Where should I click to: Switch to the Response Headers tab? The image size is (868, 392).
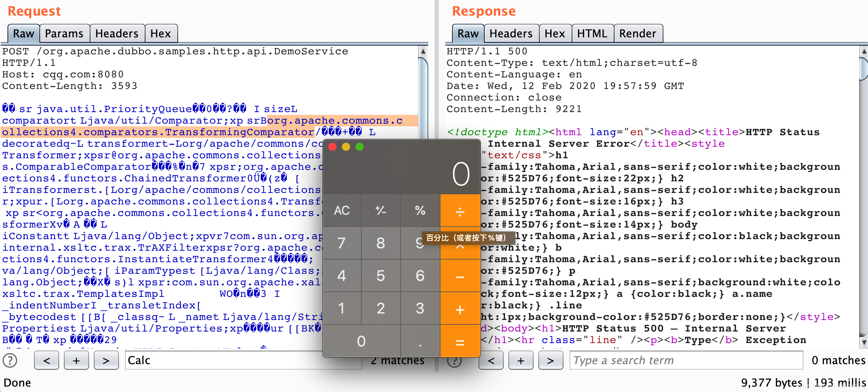point(511,33)
